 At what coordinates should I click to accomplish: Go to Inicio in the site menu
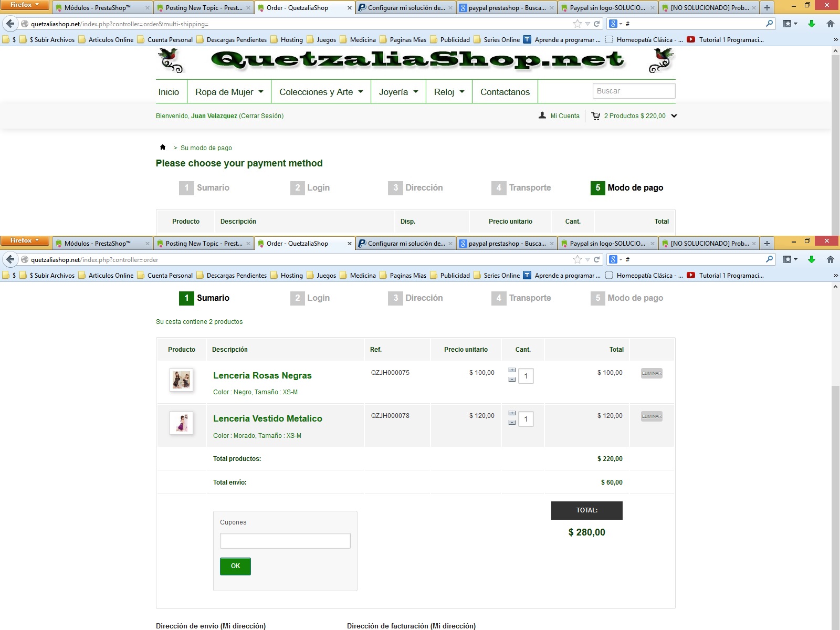[x=169, y=92]
